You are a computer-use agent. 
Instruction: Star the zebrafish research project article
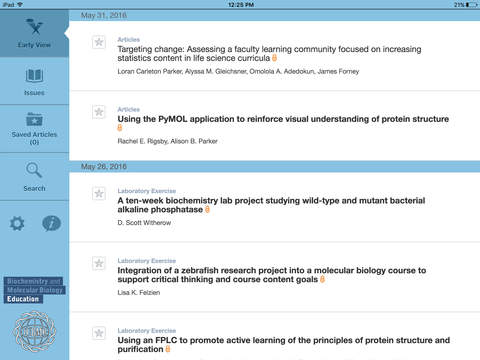coord(99,263)
